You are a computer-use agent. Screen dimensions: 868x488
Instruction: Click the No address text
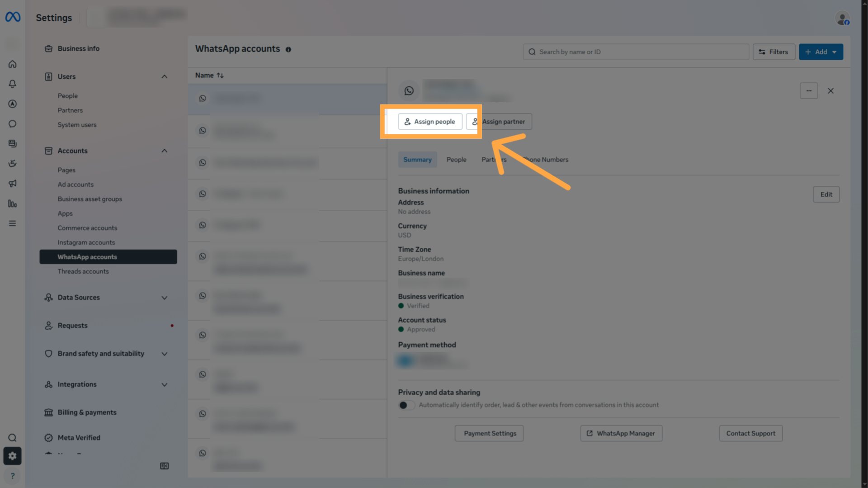414,212
